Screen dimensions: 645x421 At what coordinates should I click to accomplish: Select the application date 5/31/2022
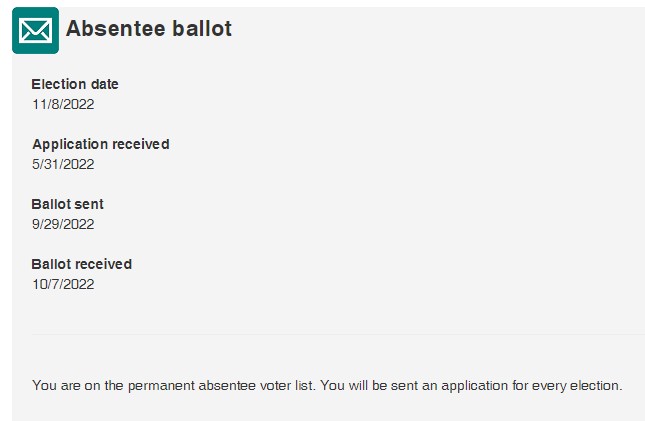click(x=63, y=164)
